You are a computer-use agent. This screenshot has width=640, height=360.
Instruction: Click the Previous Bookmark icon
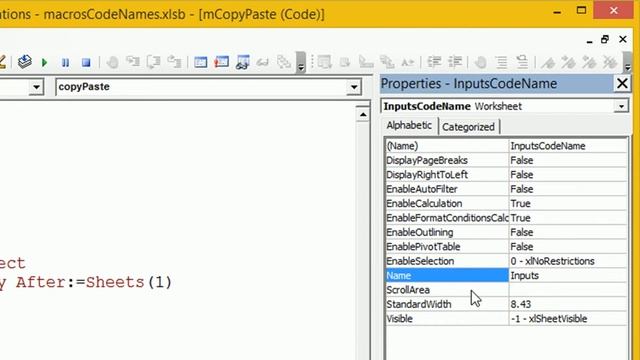coord(589,62)
